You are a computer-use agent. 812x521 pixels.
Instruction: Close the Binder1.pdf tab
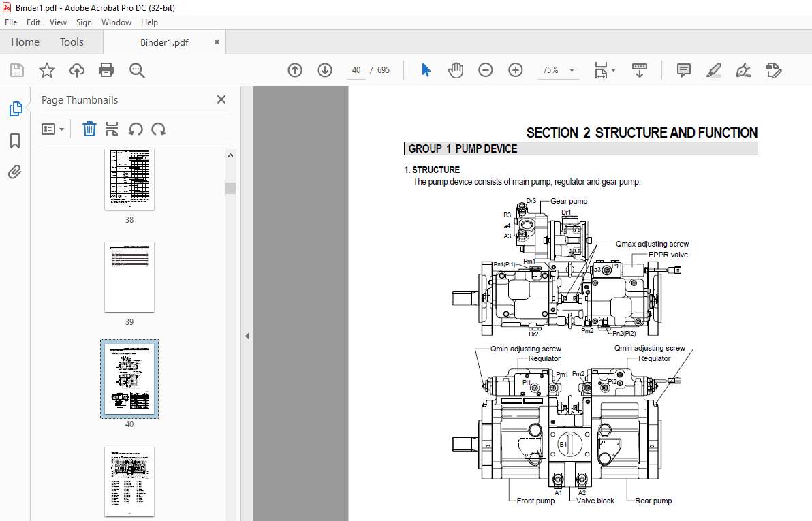(x=217, y=42)
